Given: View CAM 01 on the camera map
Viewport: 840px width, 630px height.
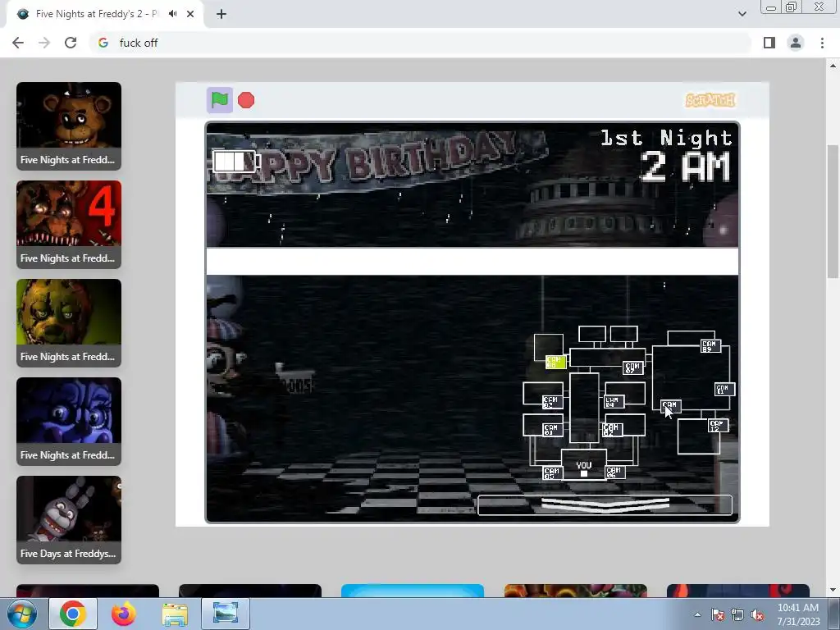Looking at the screenshot, I should (552, 430).
